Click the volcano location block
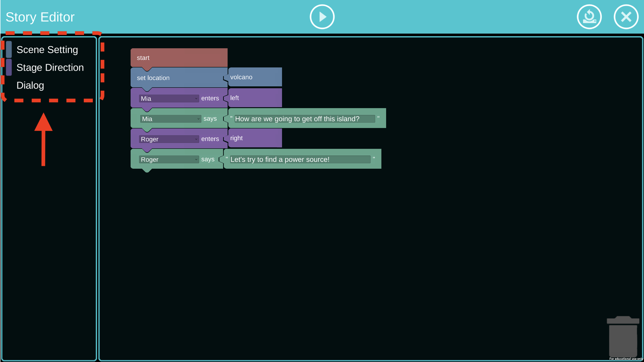 255,77
